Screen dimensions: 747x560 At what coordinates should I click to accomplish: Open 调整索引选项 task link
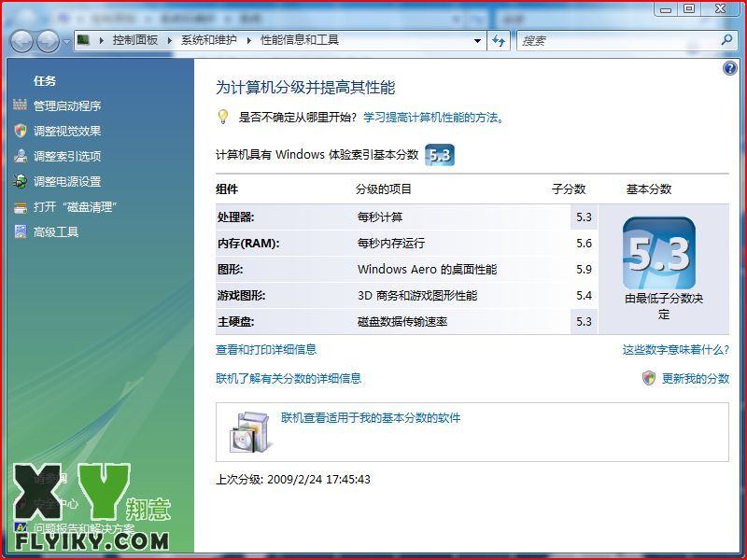[x=67, y=156]
